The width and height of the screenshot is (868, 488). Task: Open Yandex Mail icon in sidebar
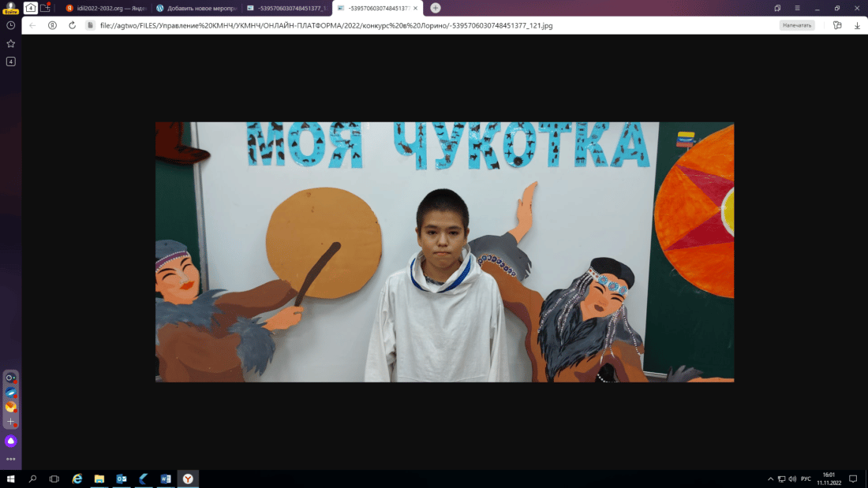pos(10,408)
